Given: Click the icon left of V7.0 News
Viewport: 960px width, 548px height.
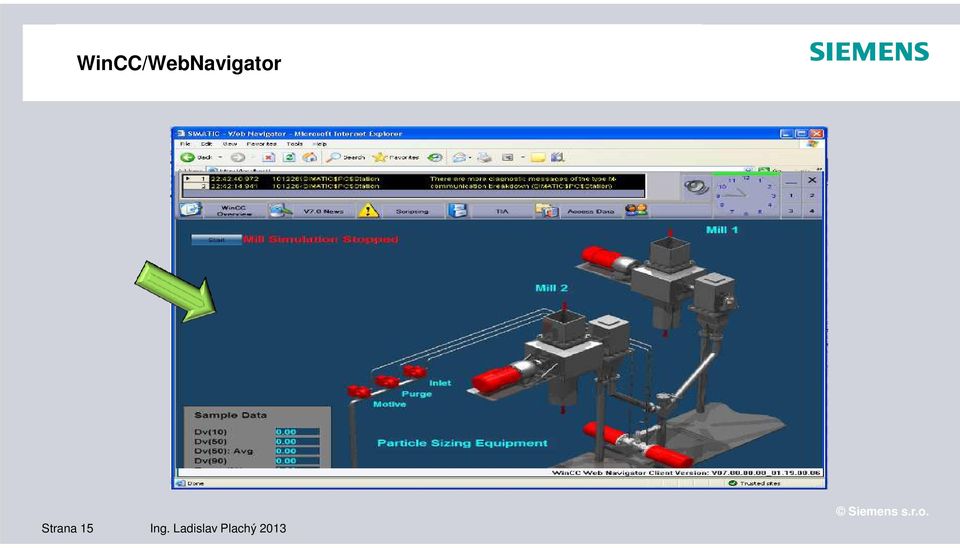Looking at the screenshot, I should [280, 210].
